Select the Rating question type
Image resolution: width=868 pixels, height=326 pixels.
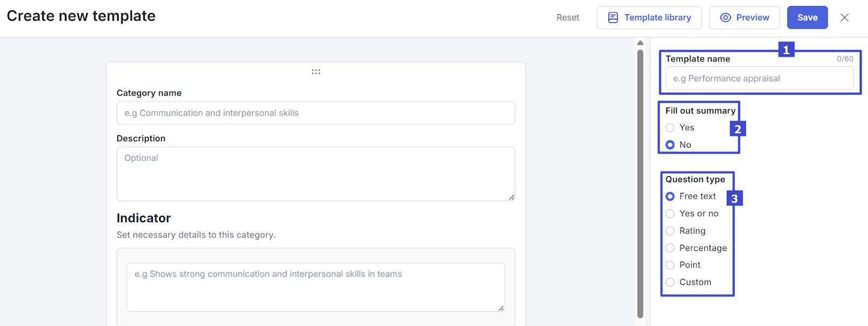(x=671, y=231)
